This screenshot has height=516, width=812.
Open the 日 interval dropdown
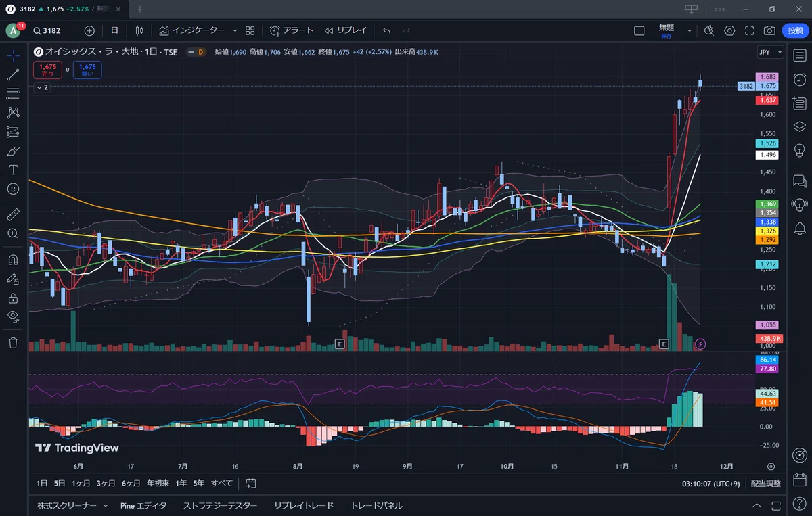tap(114, 30)
